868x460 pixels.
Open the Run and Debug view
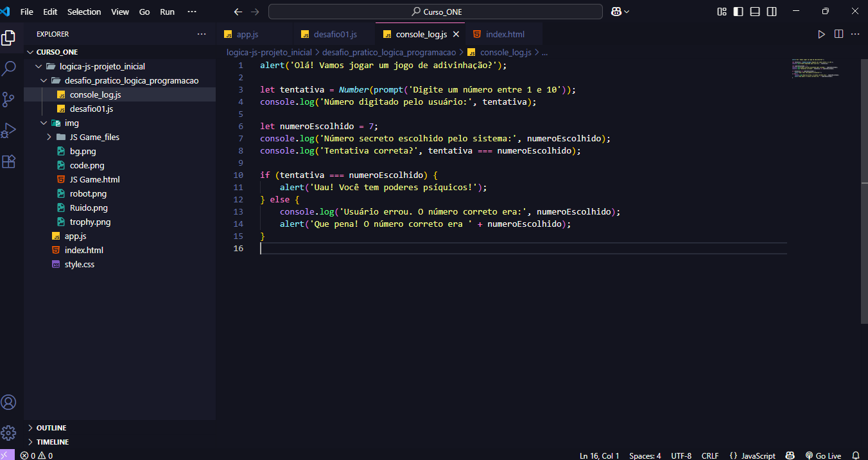tap(8, 130)
